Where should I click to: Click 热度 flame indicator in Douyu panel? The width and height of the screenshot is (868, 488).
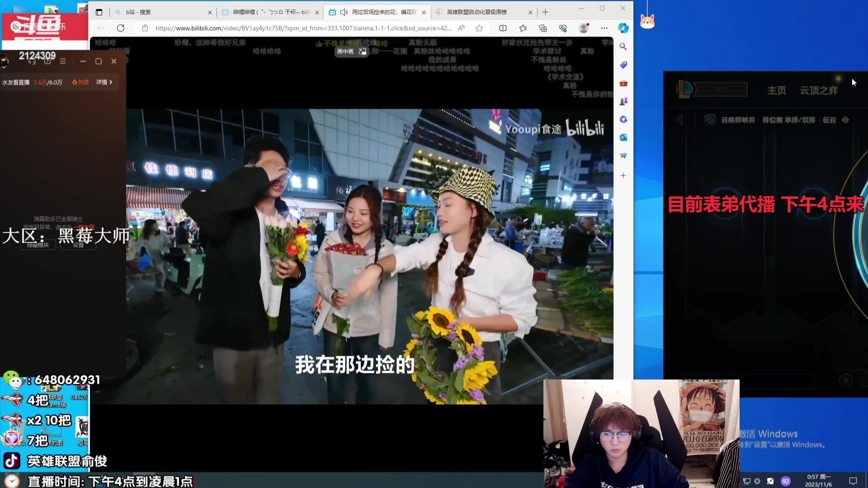[x=80, y=82]
